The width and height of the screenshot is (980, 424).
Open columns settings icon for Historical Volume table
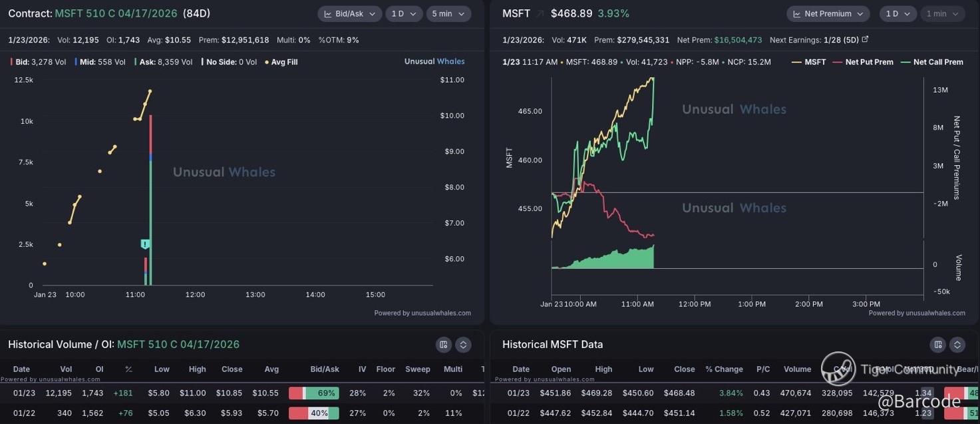444,345
